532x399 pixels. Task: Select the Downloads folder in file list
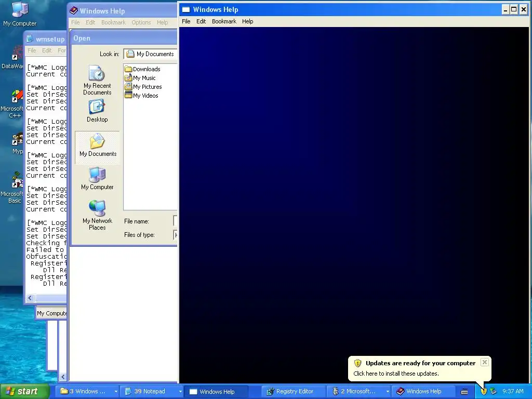(x=142, y=69)
